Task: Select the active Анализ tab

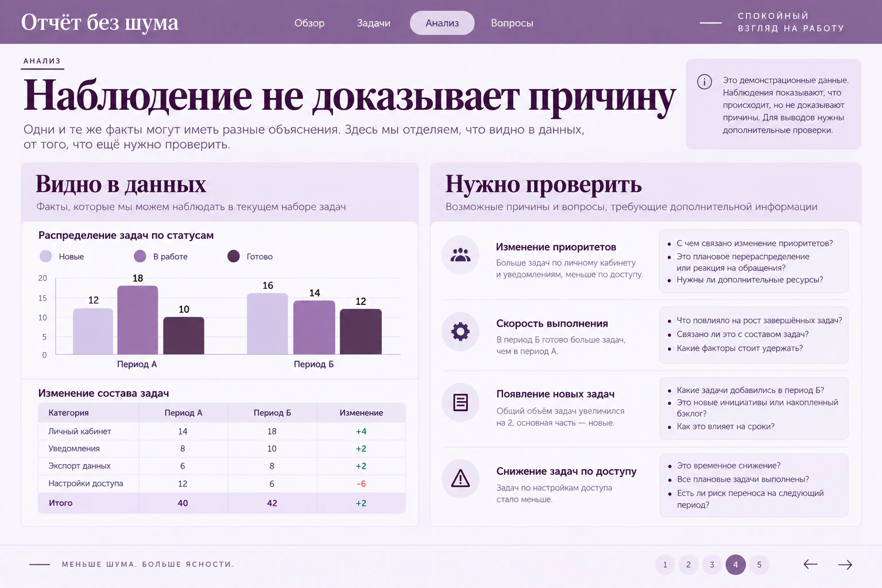Action: pyautogui.click(x=442, y=23)
